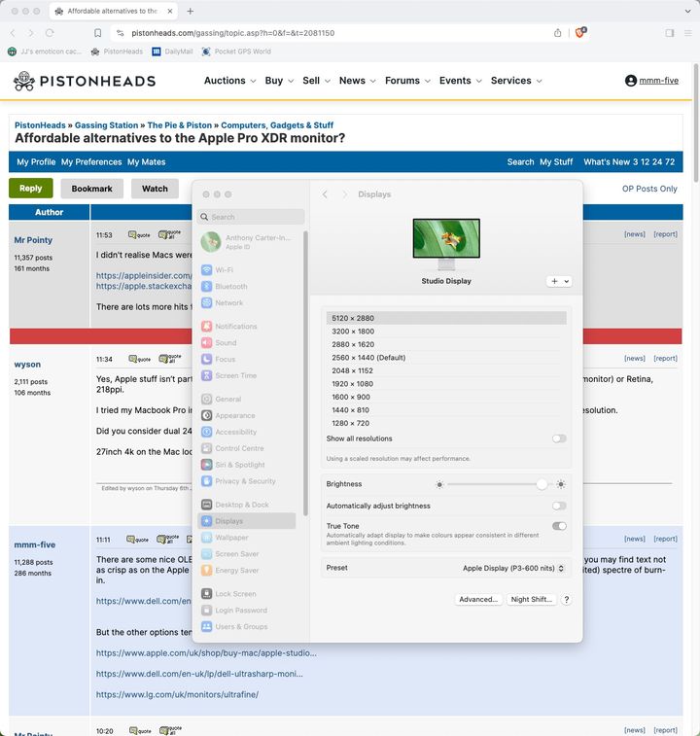Viewport: 700px width, 736px height.
Task: Open the Brave Shields lion icon
Action: coord(580,32)
